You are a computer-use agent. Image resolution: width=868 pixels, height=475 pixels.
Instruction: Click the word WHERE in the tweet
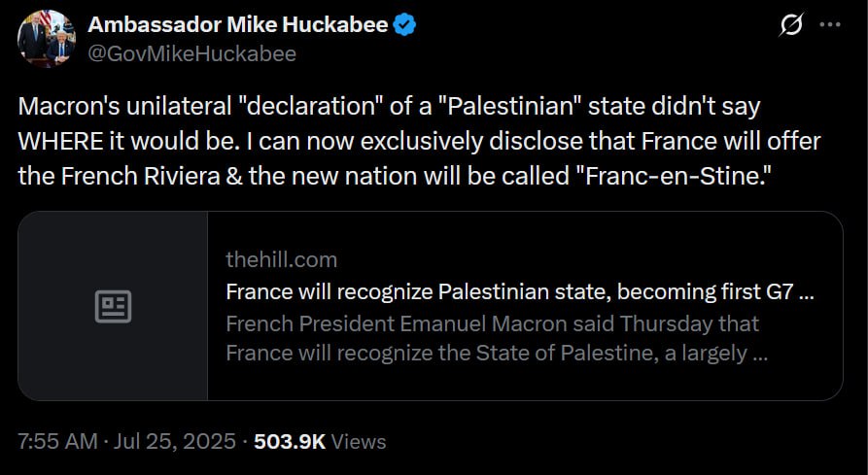click(x=58, y=141)
